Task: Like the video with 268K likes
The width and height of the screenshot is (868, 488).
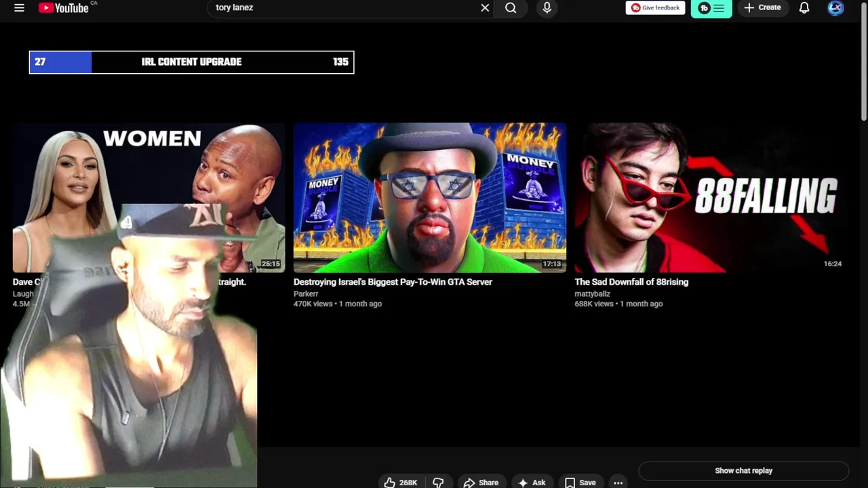Action: (400, 482)
